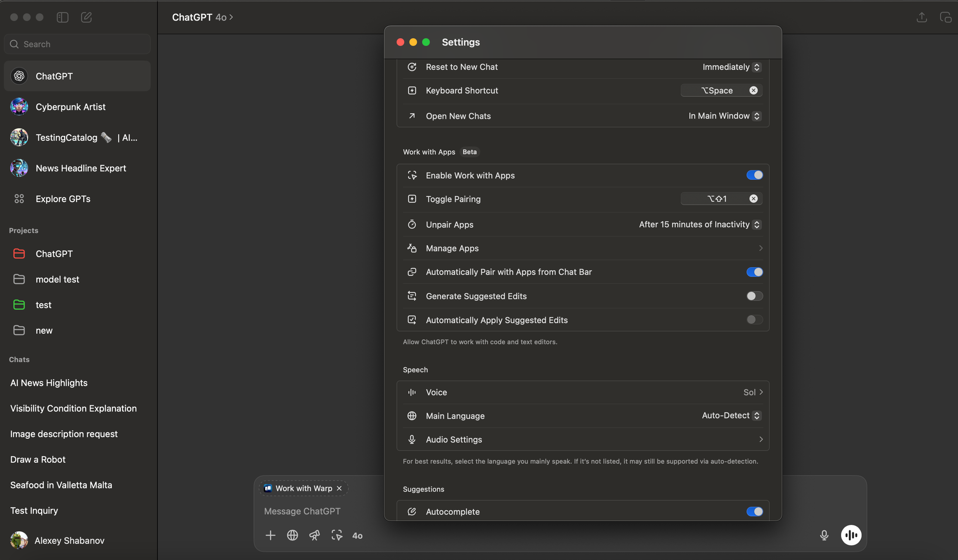
Task: Remove the Work with Warp chip
Action: [x=339, y=489]
